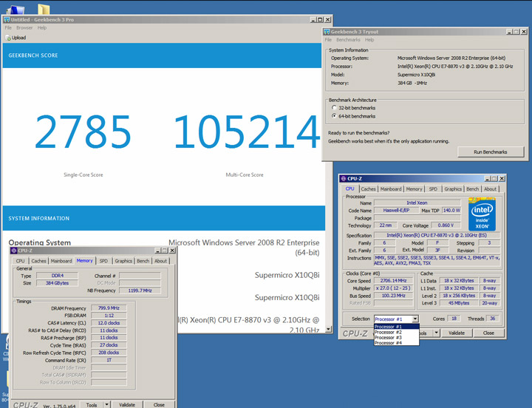
Task: Open the Tools dropdown arrow in Memory window
Action: tap(107, 404)
